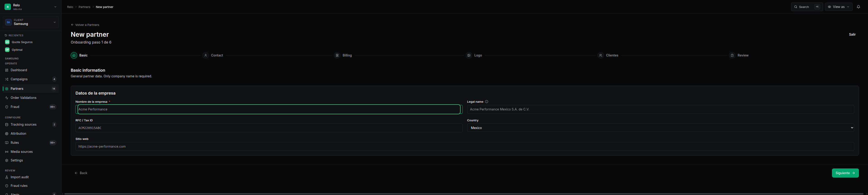Click 'Onboarding paso 1 de 6' text

91,42
